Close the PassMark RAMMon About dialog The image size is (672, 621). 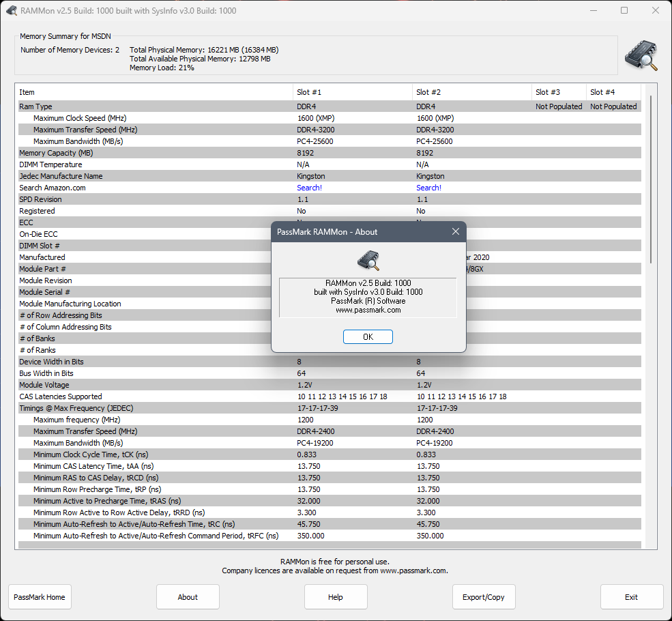[x=456, y=231]
